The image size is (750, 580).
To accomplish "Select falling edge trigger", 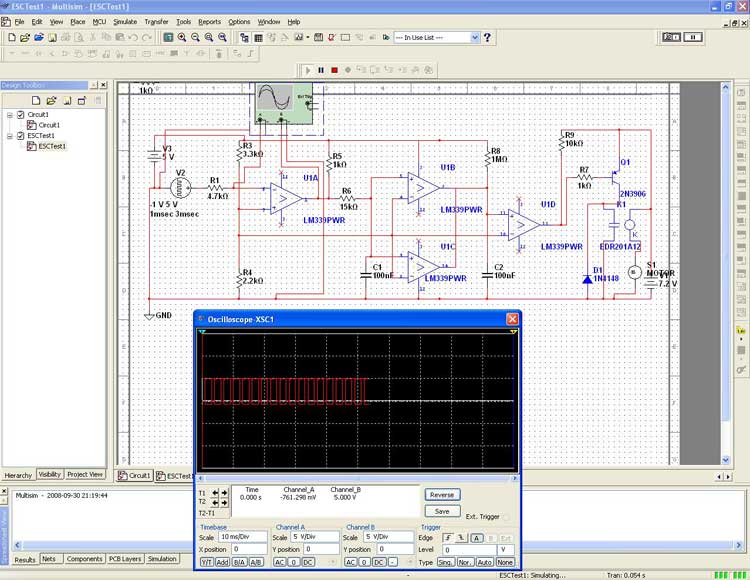I will (x=461, y=538).
